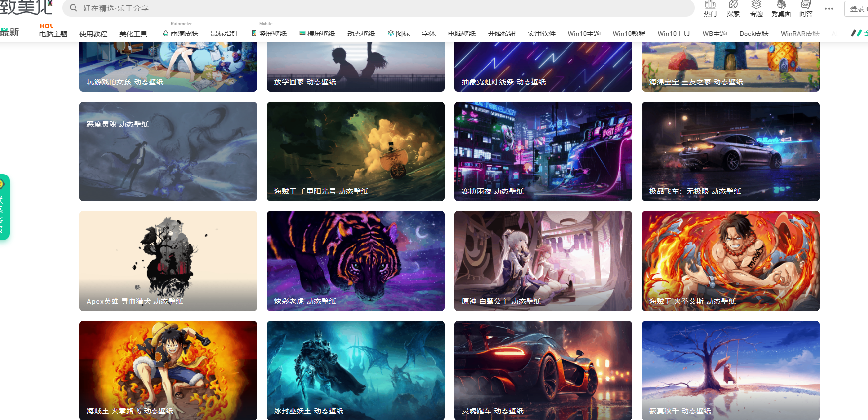The width and height of the screenshot is (868, 420).
Task: Click the monitor icon beside 横屏壁纸
Action: (302, 33)
